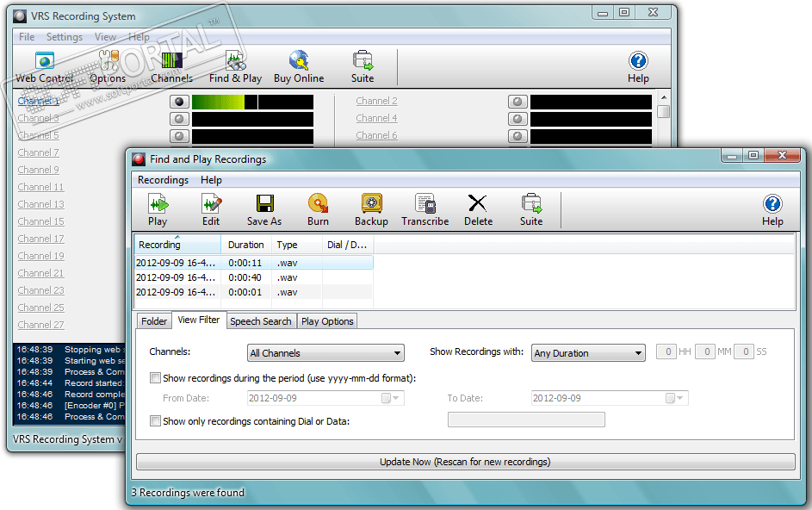Toggle the record button for Channel 2

tap(518, 102)
